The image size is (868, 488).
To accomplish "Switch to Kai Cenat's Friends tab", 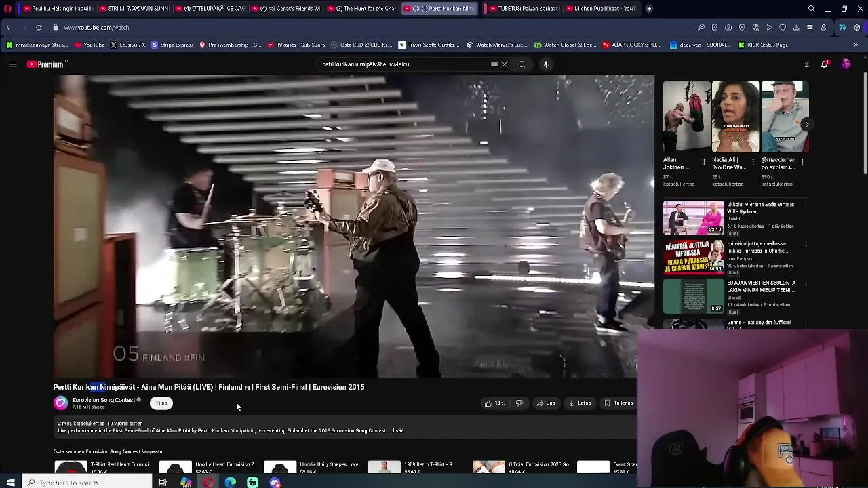I will pos(285,9).
